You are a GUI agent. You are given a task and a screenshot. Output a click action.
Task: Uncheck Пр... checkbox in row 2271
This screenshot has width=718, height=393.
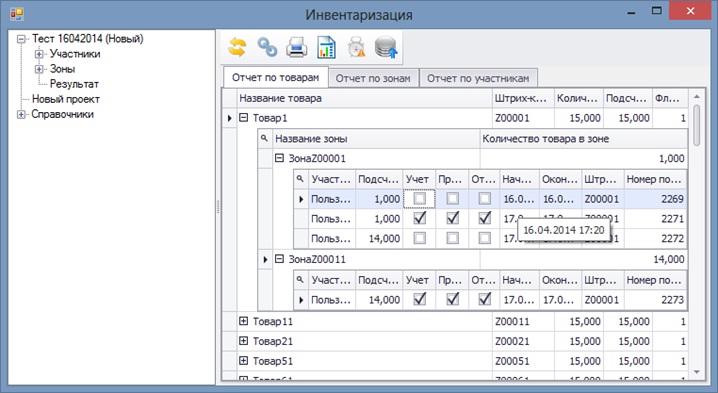(x=452, y=218)
